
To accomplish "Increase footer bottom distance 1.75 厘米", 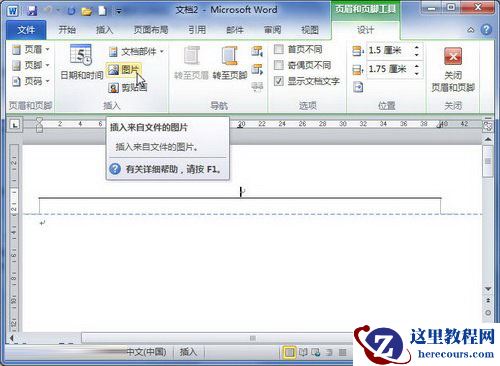I will coord(417,66).
